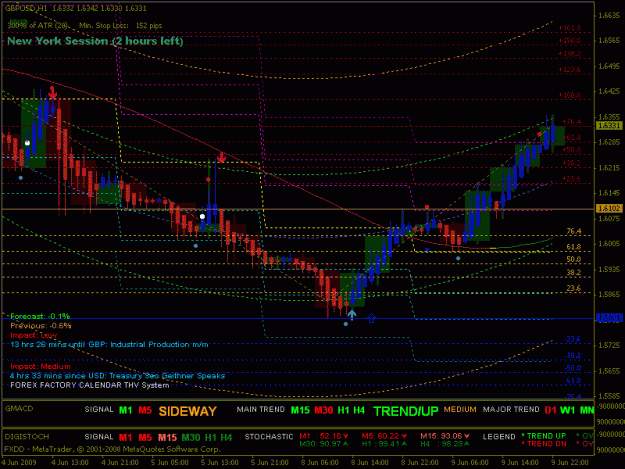
Task: Click the red down arrow above 4 Jun high
Action: point(52,92)
